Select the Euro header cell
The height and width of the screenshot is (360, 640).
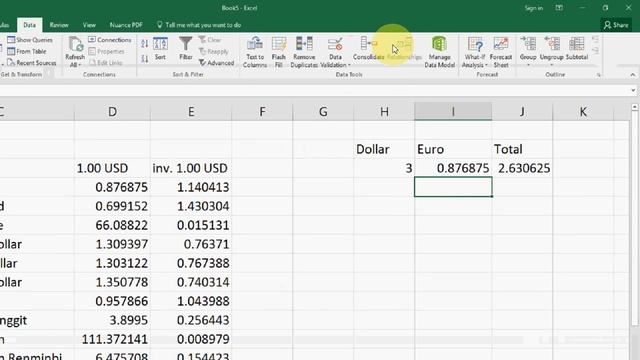click(453, 149)
